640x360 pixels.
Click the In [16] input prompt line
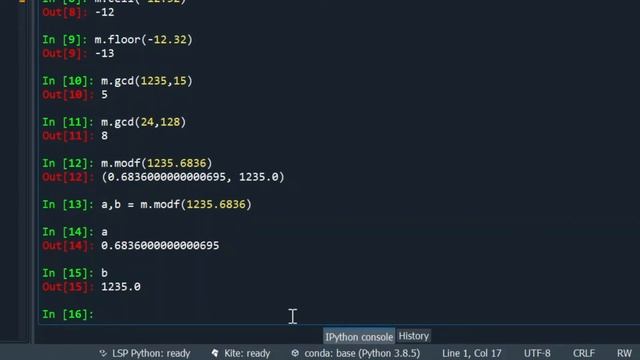pyautogui.click(x=68, y=314)
